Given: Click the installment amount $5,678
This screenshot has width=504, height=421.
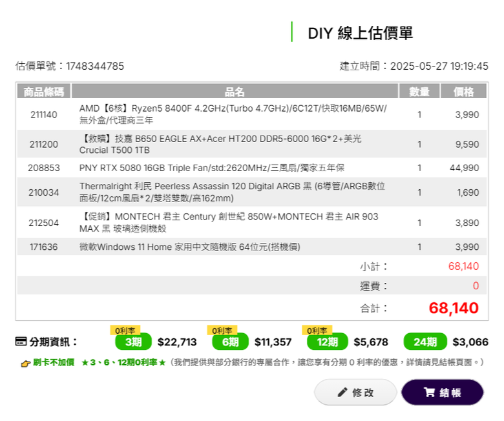Looking at the screenshot, I should click(x=371, y=342).
